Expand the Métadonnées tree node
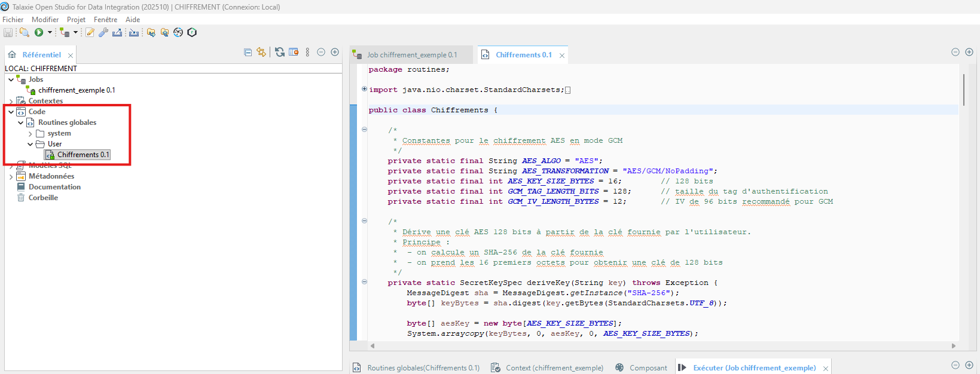The image size is (980, 374). coord(11,176)
